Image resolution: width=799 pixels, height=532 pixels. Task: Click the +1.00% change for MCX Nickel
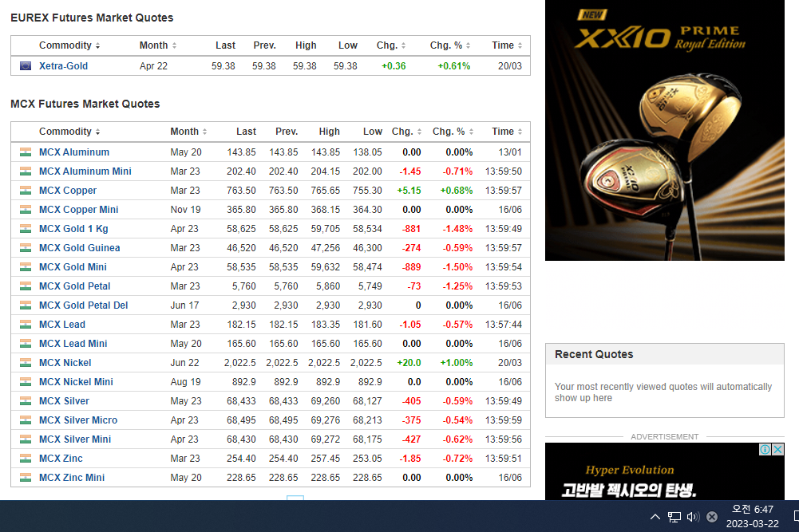click(456, 363)
